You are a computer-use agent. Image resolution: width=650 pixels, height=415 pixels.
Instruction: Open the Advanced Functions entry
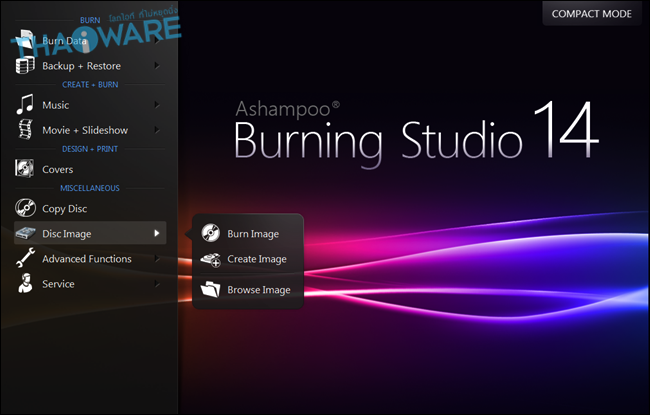tap(90, 259)
